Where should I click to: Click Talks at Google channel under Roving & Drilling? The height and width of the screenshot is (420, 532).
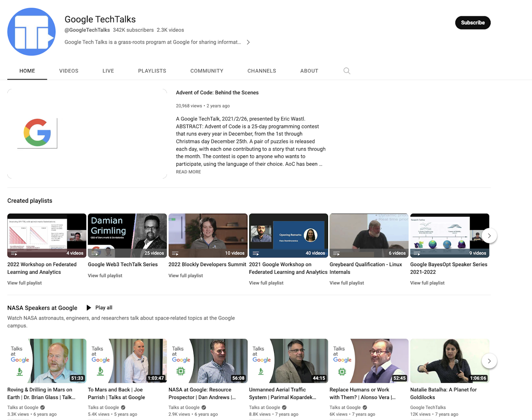point(23,407)
